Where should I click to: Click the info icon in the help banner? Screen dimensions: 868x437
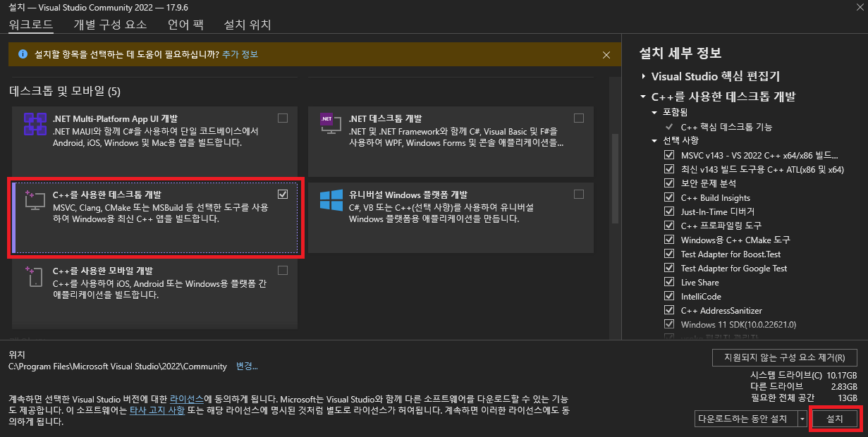pos(23,54)
